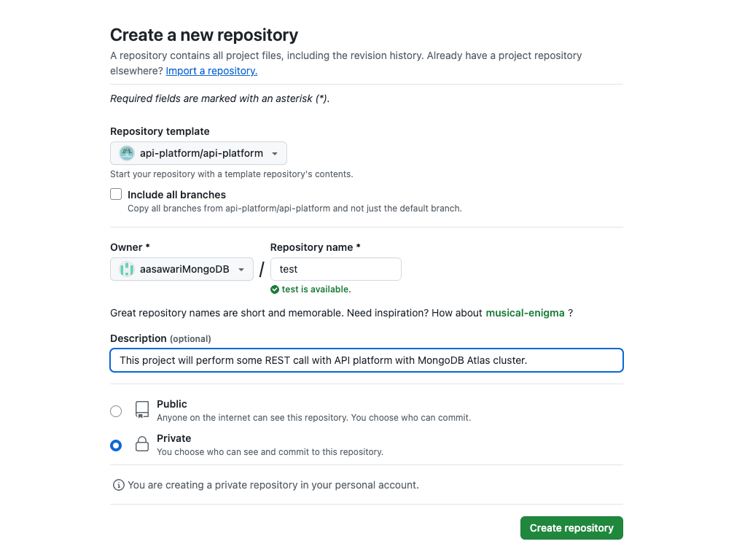Click the lock icon beside Private option

tap(141, 444)
